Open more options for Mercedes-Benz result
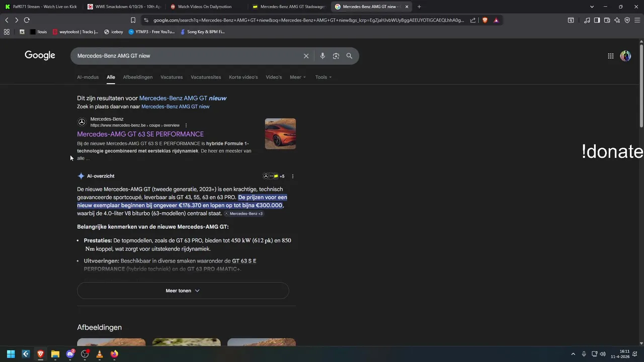The height and width of the screenshot is (362, 644). click(x=186, y=125)
